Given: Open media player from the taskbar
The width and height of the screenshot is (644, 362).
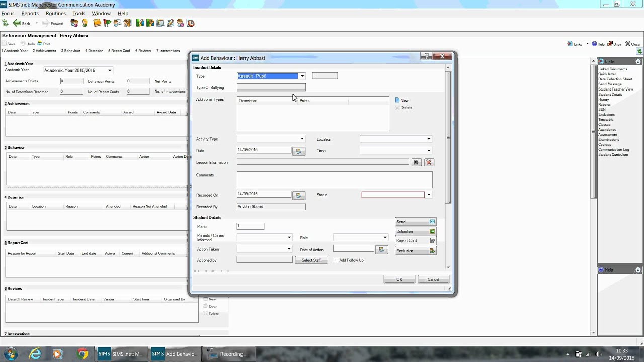Looking at the screenshot, I should [x=58, y=354].
